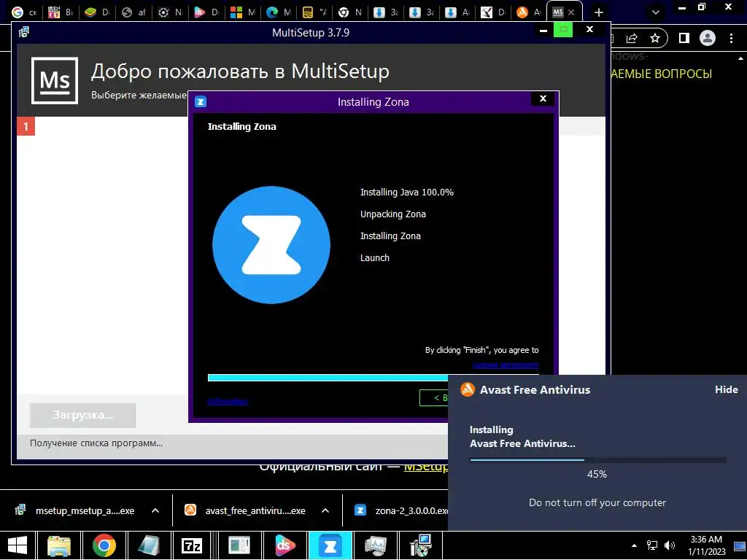Image resolution: width=747 pixels, height=560 pixels.
Task: Open network status in the system tray
Action: pos(651,545)
